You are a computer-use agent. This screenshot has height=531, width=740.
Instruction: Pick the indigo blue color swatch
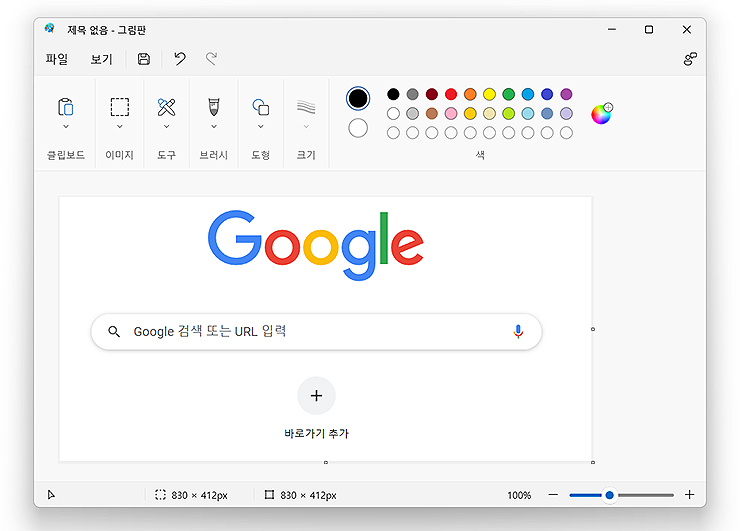point(547,94)
